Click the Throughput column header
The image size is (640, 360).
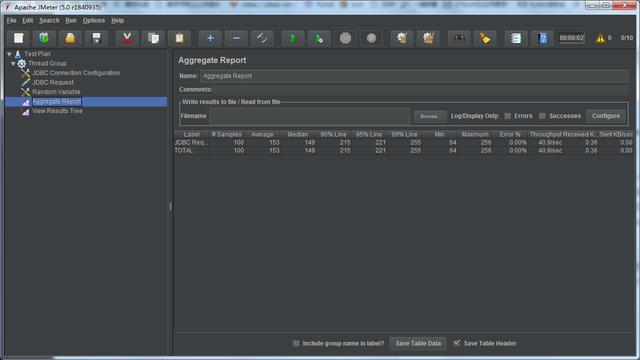coord(545,134)
